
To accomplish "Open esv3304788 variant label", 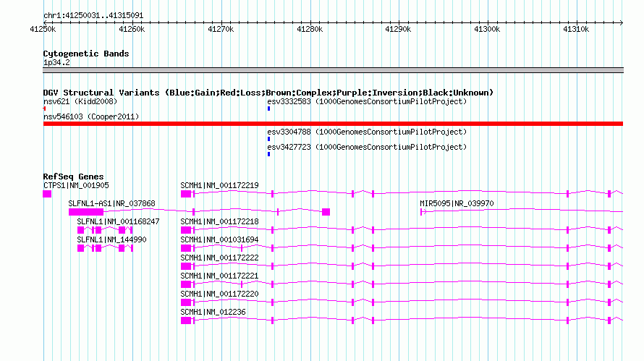I will [367, 132].
